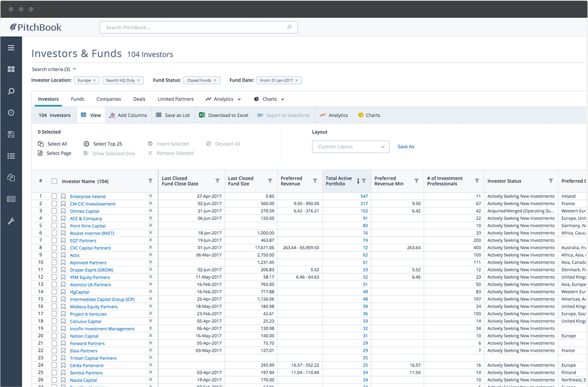Open the lists icon in sidebar
This screenshot has width=588, height=387.
coord(11,156)
